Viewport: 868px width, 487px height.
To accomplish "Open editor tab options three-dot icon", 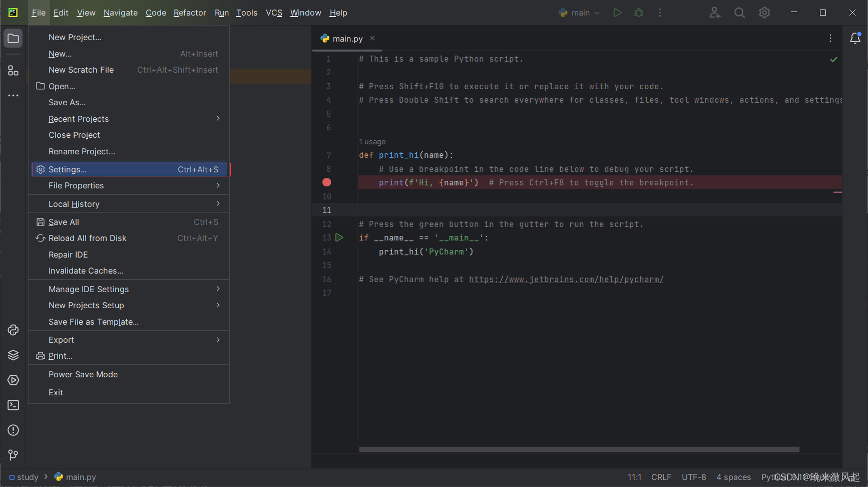I will pyautogui.click(x=830, y=38).
